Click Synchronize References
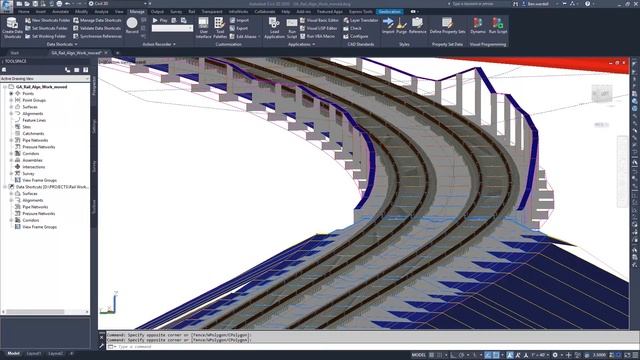Image resolution: width=640 pixels, height=360 pixels. (x=97, y=36)
